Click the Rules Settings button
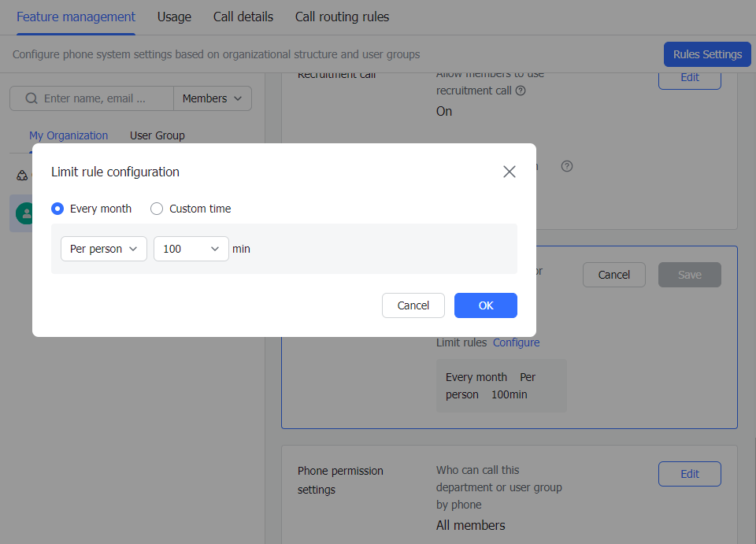This screenshot has width=756, height=544. (x=706, y=54)
